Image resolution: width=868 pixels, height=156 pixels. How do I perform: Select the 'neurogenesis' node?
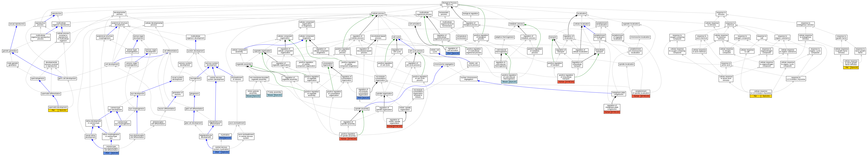pos(195,78)
